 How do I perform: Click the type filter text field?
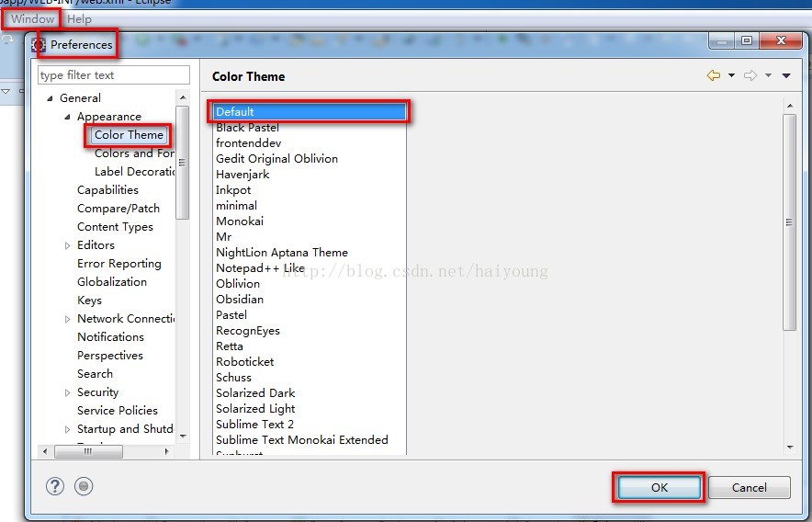[x=114, y=75]
